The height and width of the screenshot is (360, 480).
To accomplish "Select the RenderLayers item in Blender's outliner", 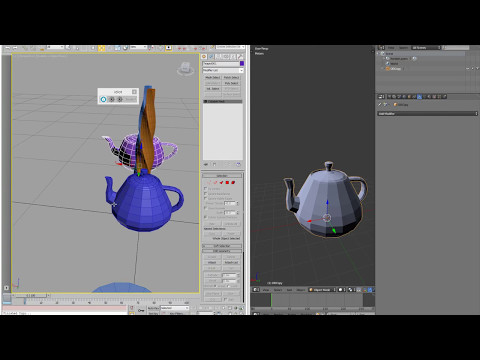I will click(399, 59).
